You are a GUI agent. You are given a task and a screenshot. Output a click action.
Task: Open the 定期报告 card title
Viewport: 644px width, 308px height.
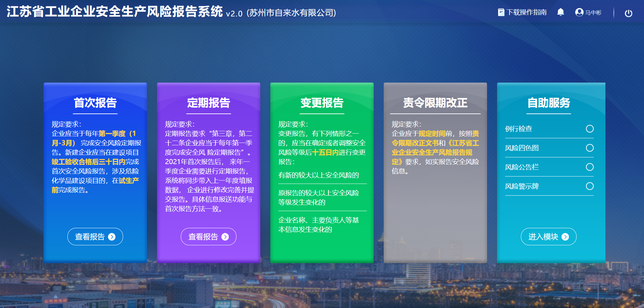(209, 103)
